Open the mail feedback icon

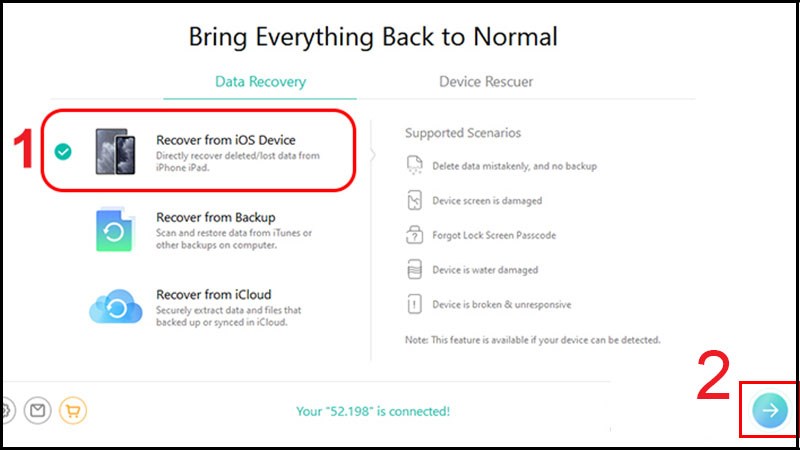coord(37,409)
